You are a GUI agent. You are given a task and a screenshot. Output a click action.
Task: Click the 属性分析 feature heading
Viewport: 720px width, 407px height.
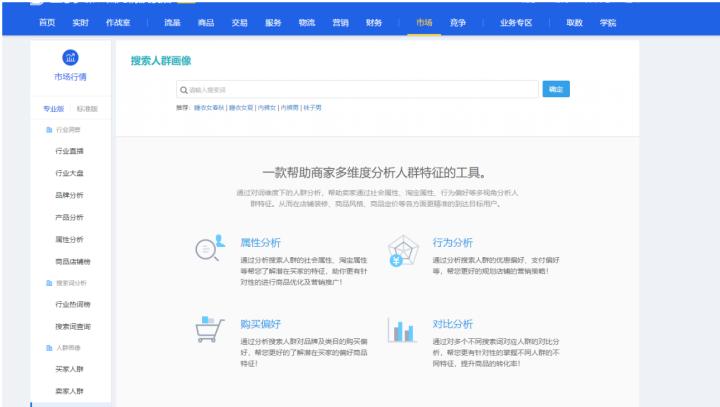pyautogui.click(x=260, y=243)
